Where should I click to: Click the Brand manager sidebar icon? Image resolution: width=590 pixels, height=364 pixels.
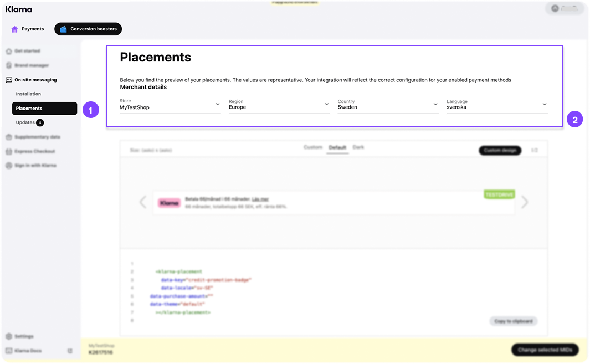coord(9,65)
